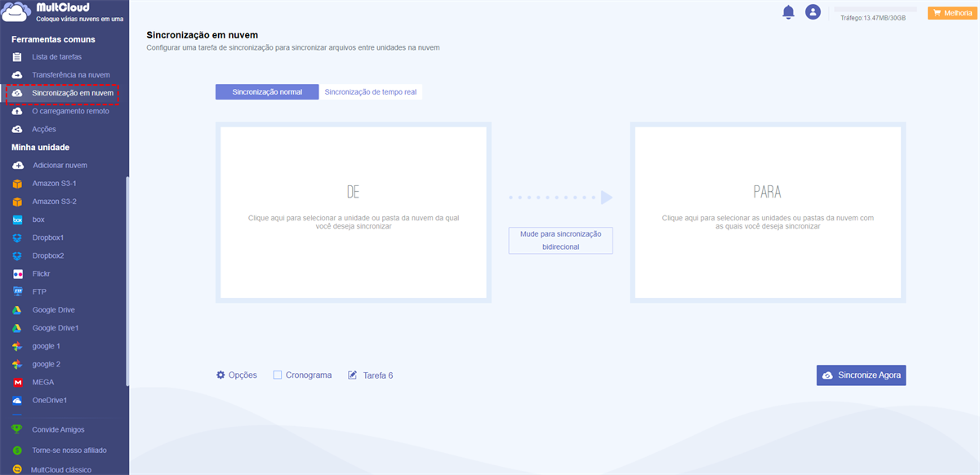Click the Google Drive triangle icon

[x=17, y=310]
